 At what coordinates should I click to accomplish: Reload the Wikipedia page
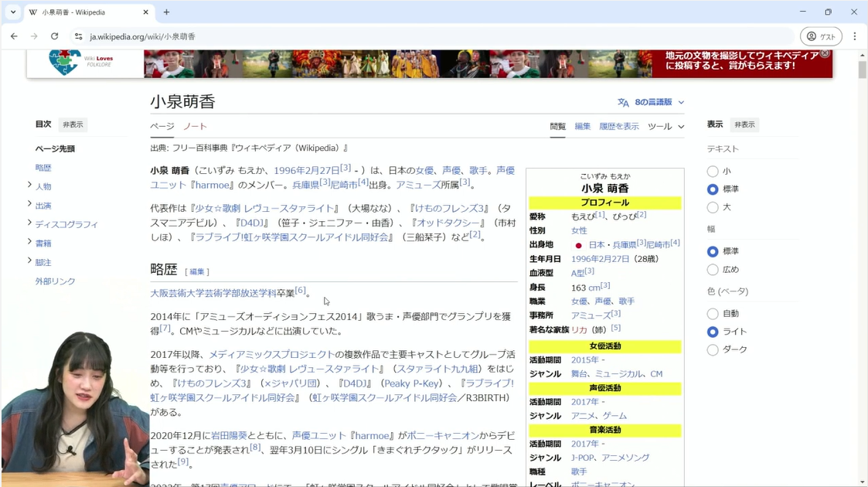(x=54, y=36)
